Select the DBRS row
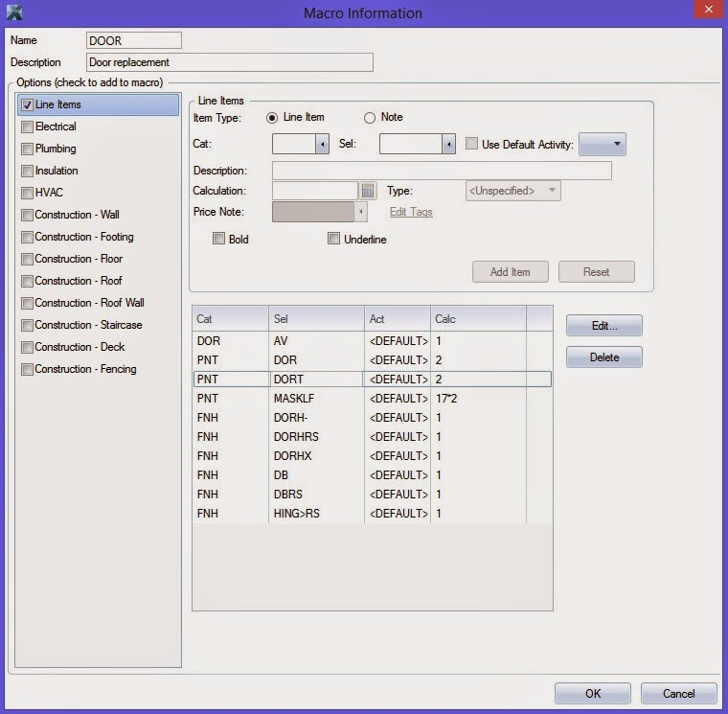The width and height of the screenshot is (728, 714). (373, 495)
